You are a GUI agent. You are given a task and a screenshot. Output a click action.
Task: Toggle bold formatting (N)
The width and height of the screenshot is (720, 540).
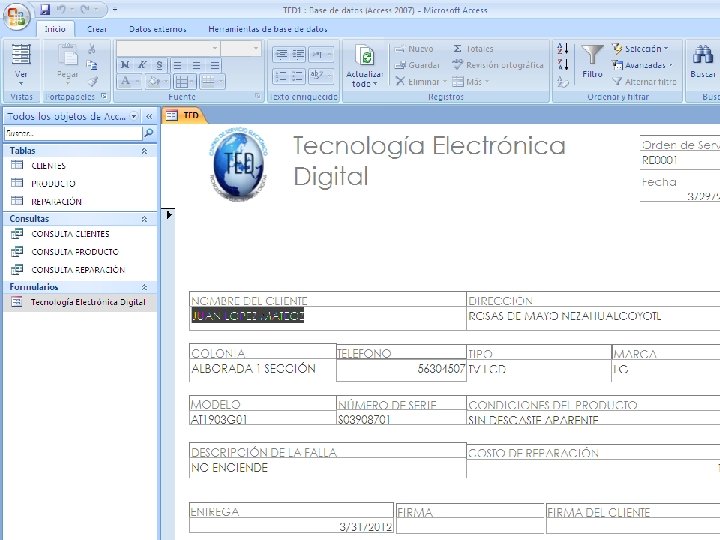[x=125, y=65]
